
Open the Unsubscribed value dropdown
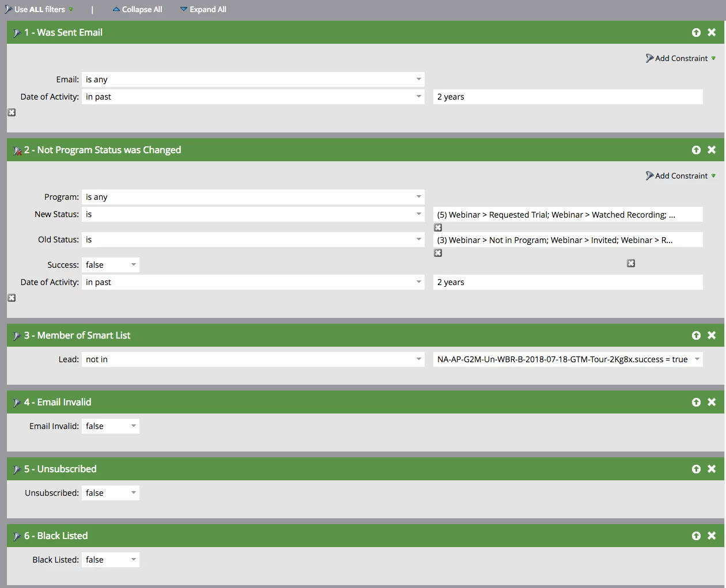(111, 493)
